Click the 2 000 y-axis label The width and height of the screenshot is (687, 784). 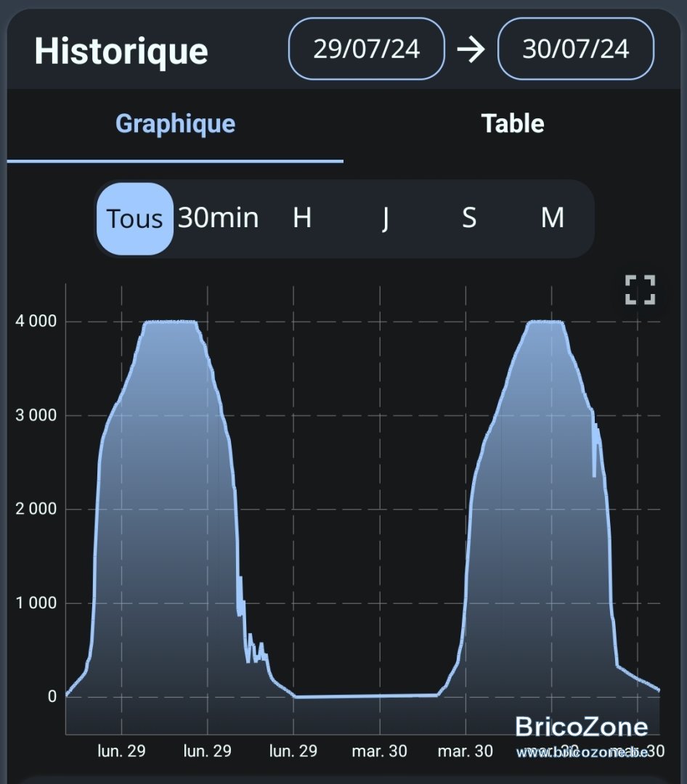pos(36,509)
